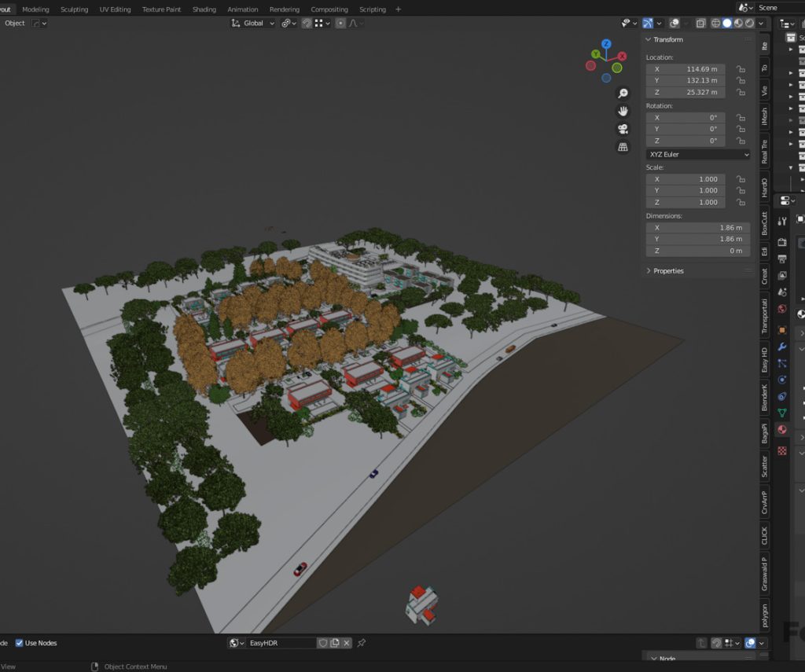805x672 pixels.
Task: Open the XYZ Euler rotation mode dropdown
Action: 698,155
